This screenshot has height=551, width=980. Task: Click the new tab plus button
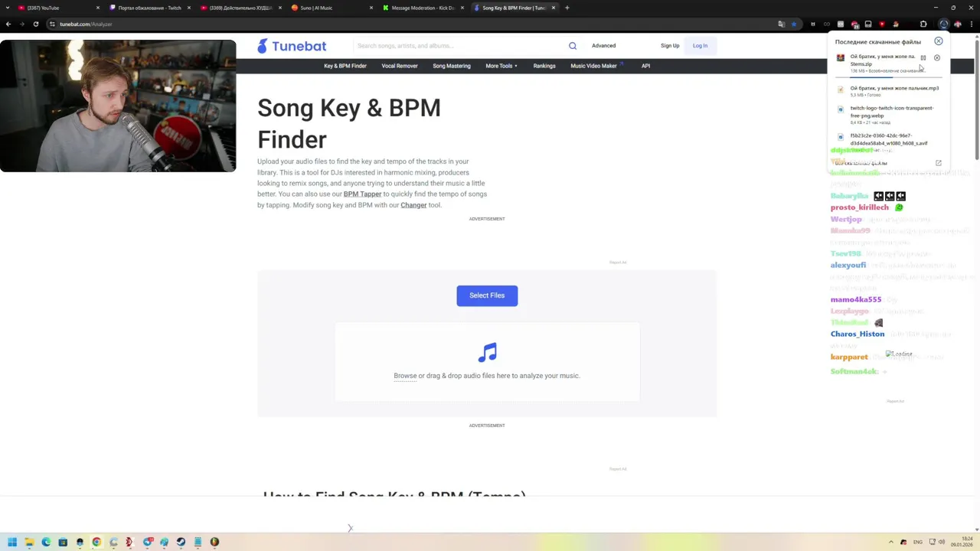coord(567,8)
